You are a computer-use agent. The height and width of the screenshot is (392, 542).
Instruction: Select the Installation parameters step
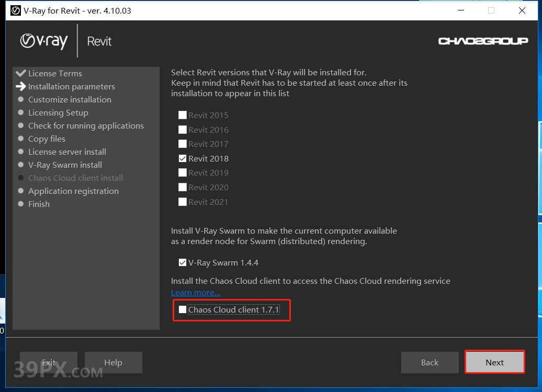click(72, 86)
